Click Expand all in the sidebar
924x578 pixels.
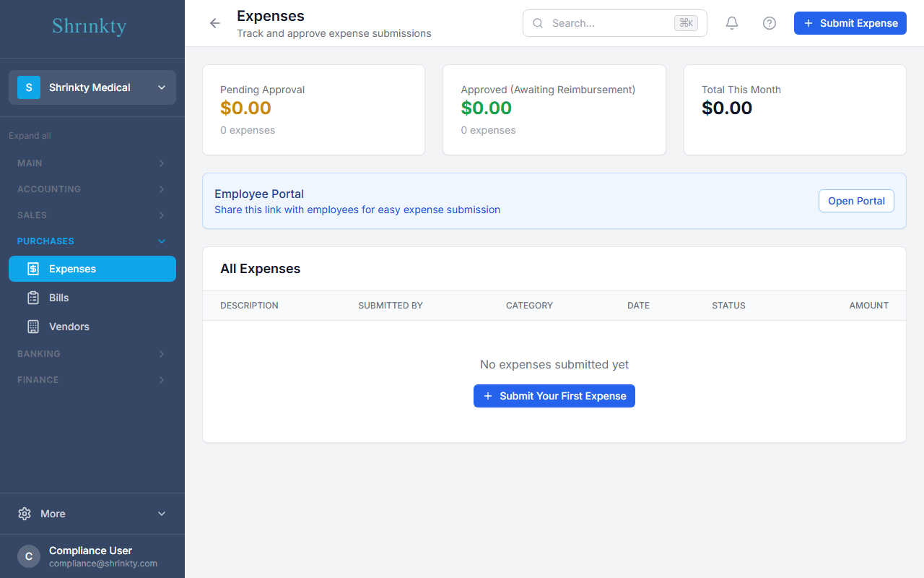click(x=30, y=136)
